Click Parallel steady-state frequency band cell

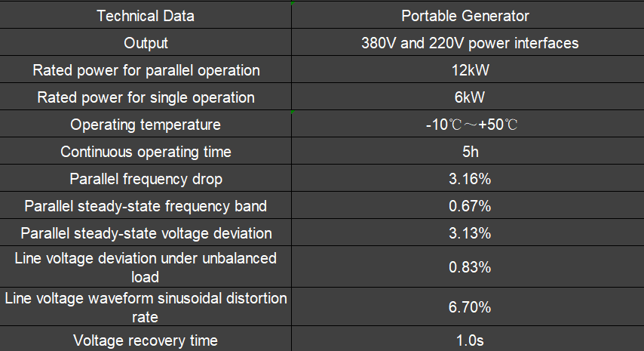(x=146, y=206)
